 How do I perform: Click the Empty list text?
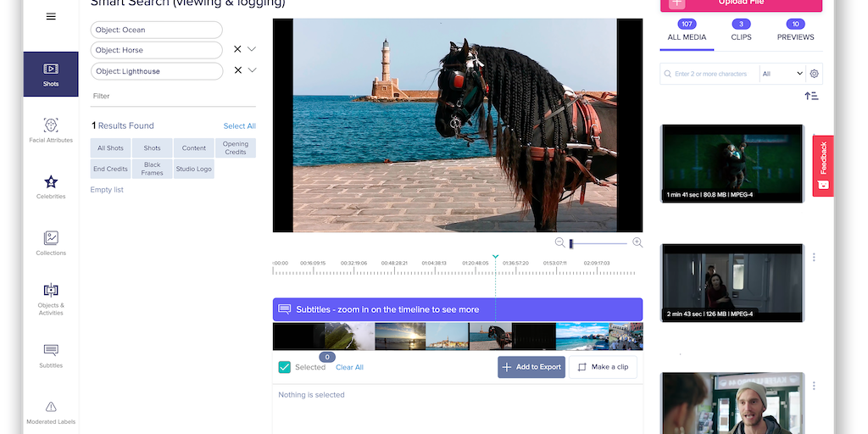click(107, 190)
